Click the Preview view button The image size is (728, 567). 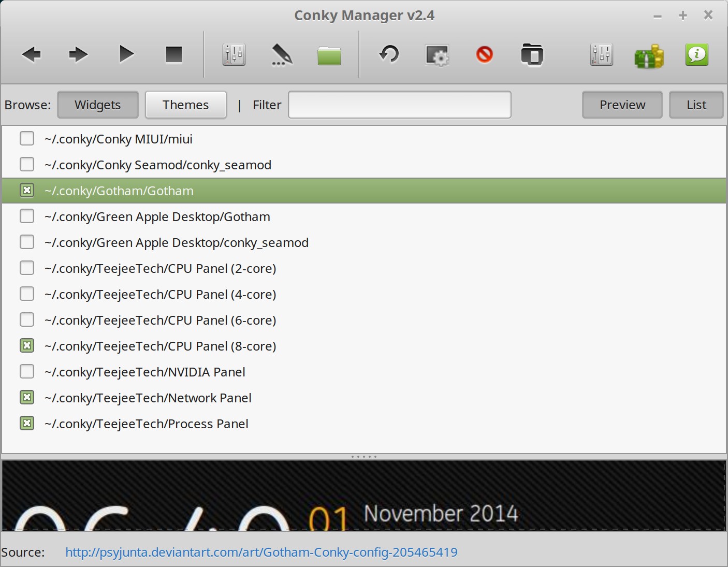(622, 105)
